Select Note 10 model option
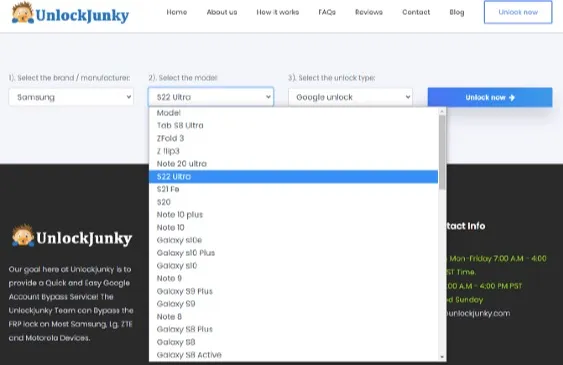Image resolution: width=563 pixels, height=365 pixels. click(x=293, y=228)
